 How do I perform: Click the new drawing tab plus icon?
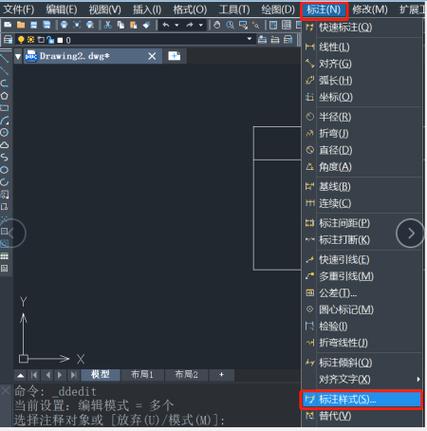[174, 56]
